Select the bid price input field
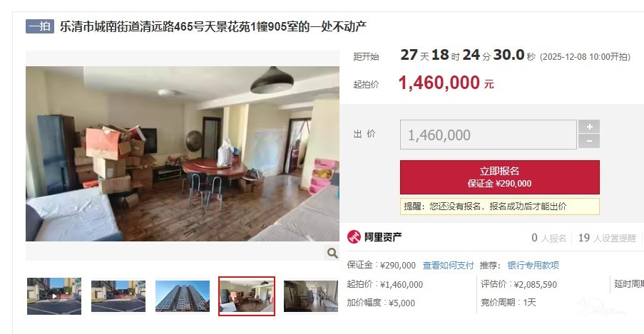 (x=489, y=135)
